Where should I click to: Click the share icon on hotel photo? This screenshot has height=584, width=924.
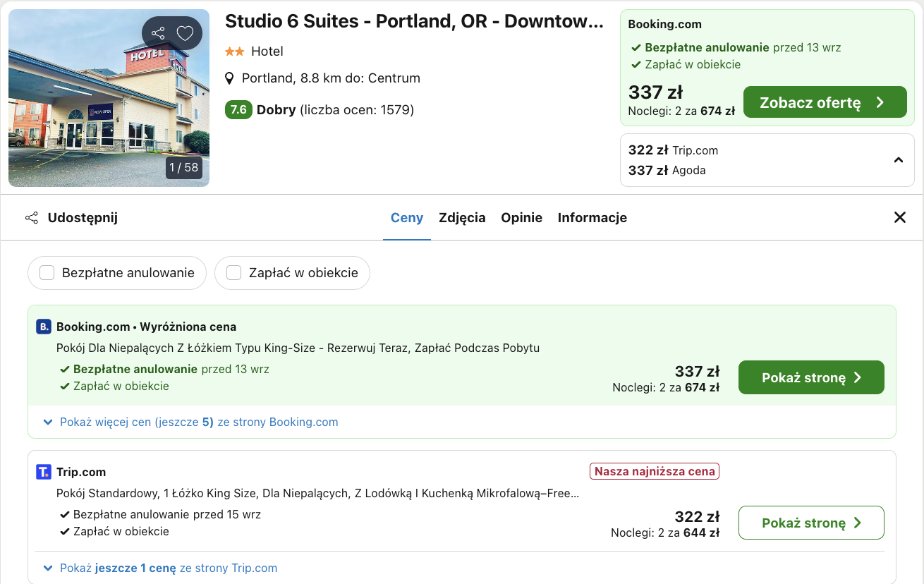click(x=158, y=33)
